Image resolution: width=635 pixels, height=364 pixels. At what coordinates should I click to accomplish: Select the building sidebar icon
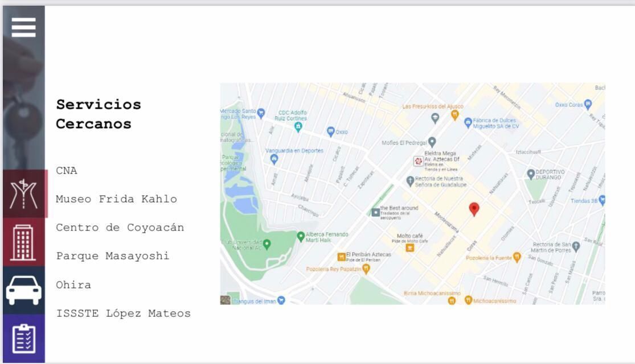coord(23,242)
